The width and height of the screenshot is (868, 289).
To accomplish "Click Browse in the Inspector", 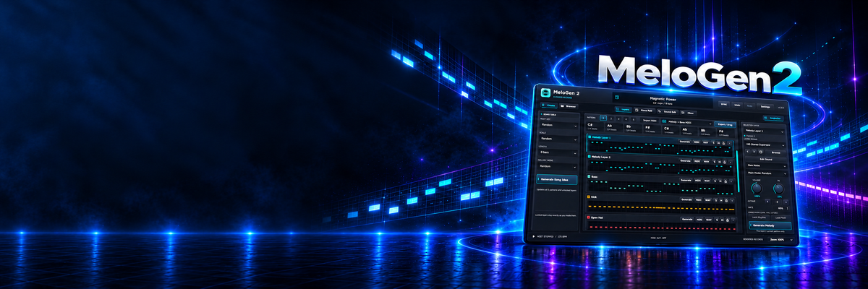I will 776,152.
